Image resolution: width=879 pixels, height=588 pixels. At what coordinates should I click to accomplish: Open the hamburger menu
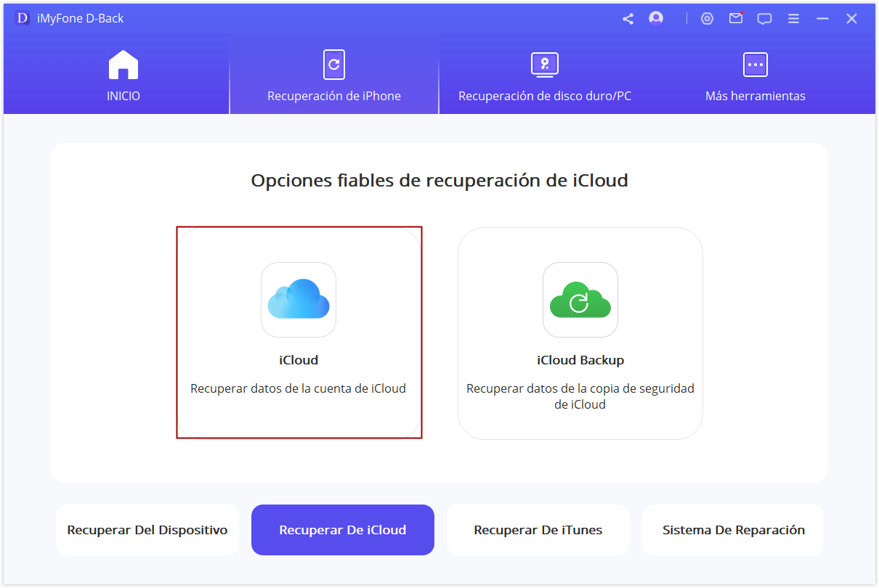(793, 18)
